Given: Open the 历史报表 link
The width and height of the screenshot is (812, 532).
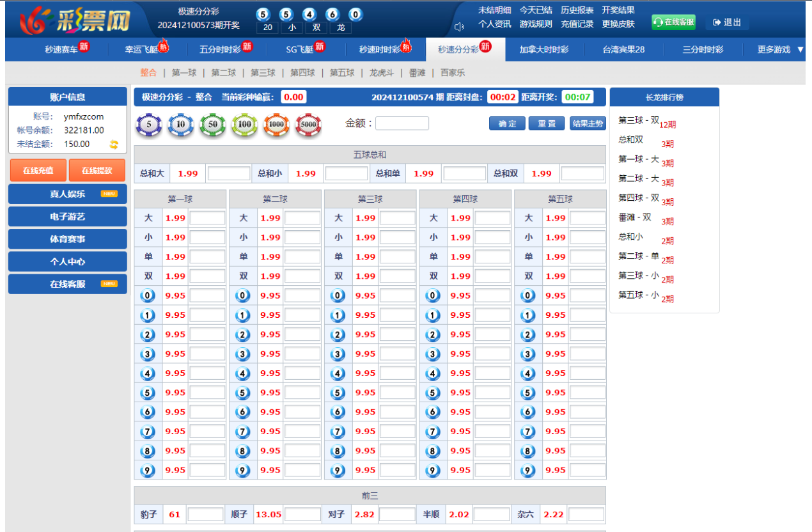Looking at the screenshot, I should [x=577, y=10].
